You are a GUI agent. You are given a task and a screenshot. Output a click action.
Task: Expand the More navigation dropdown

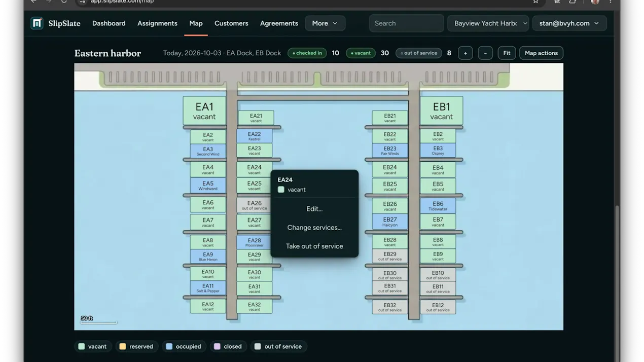click(325, 23)
